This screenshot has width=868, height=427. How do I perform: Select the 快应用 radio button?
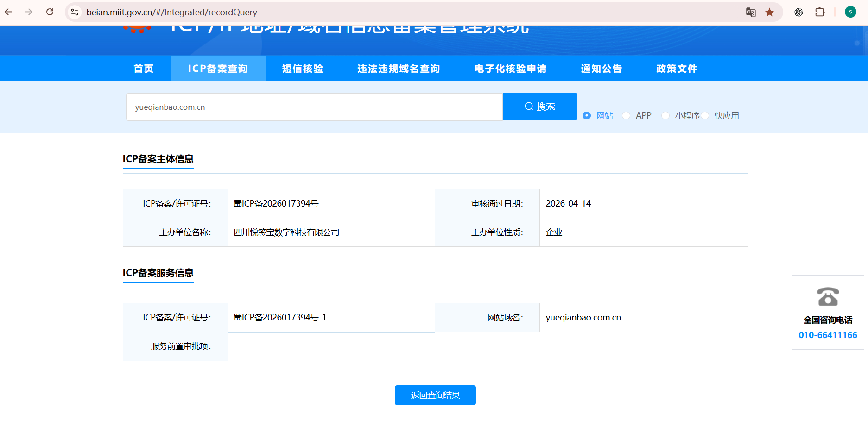coord(705,115)
